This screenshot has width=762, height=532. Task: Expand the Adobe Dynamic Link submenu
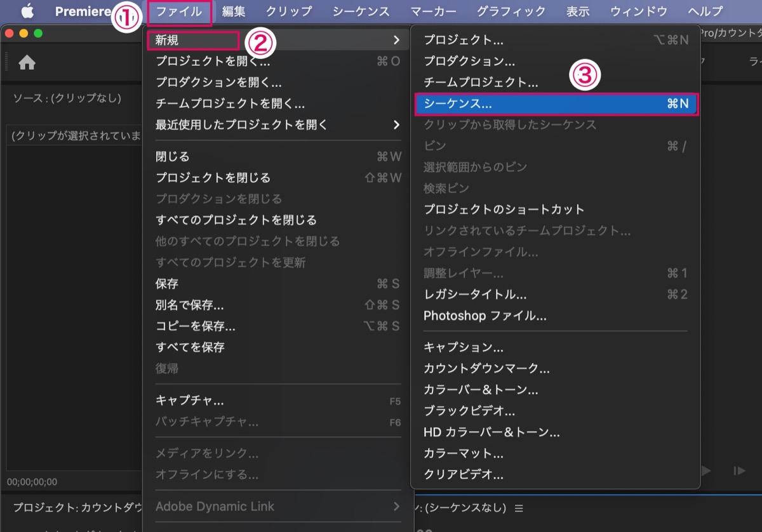pyautogui.click(x=396, y=506)
